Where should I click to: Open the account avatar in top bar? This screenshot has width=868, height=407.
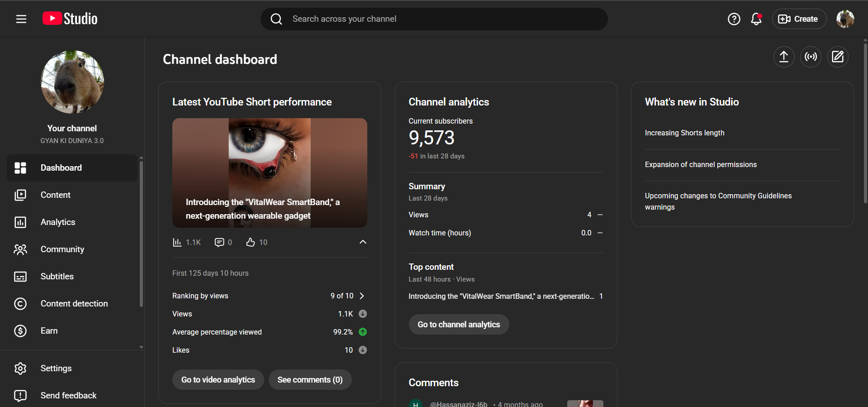tap(845, 19)
